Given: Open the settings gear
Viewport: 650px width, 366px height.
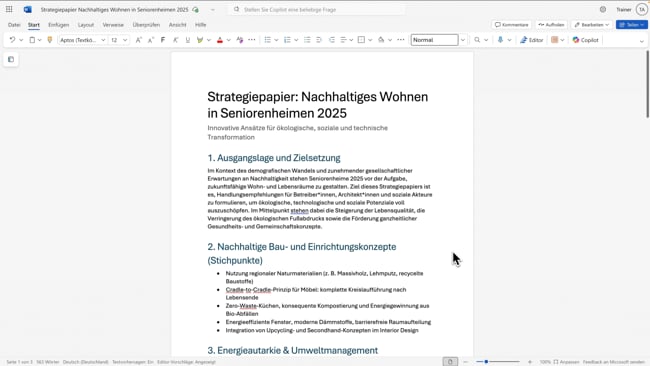Looking at the screenshot, I should (603, 9).
